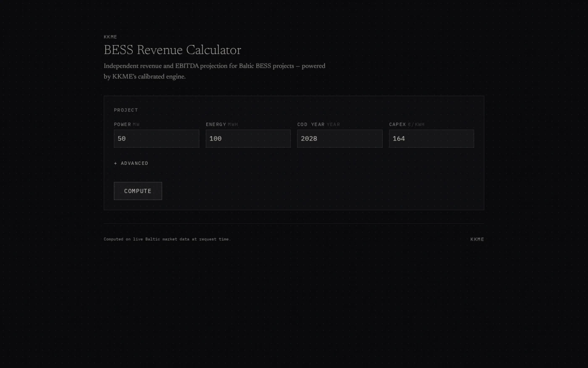Viewport: 588px width, 368px height.
Task: Click the ENERGY field label
Action: coord(216,124)
